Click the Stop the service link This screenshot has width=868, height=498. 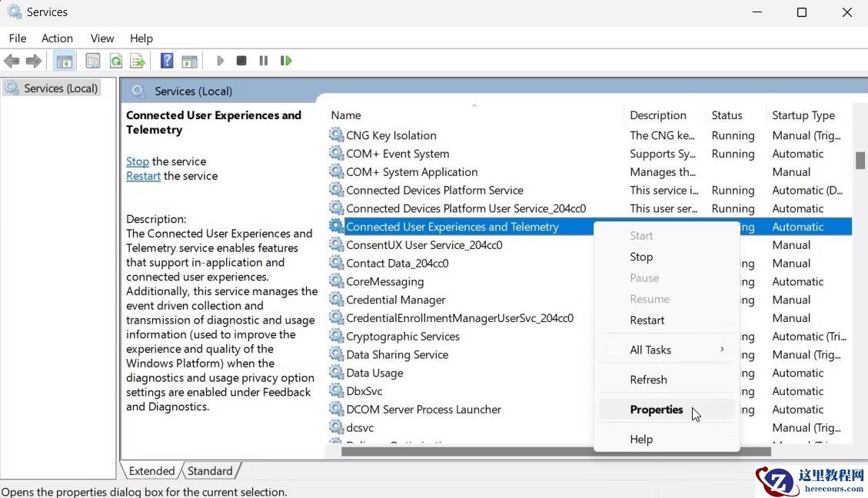click(138, 161)
